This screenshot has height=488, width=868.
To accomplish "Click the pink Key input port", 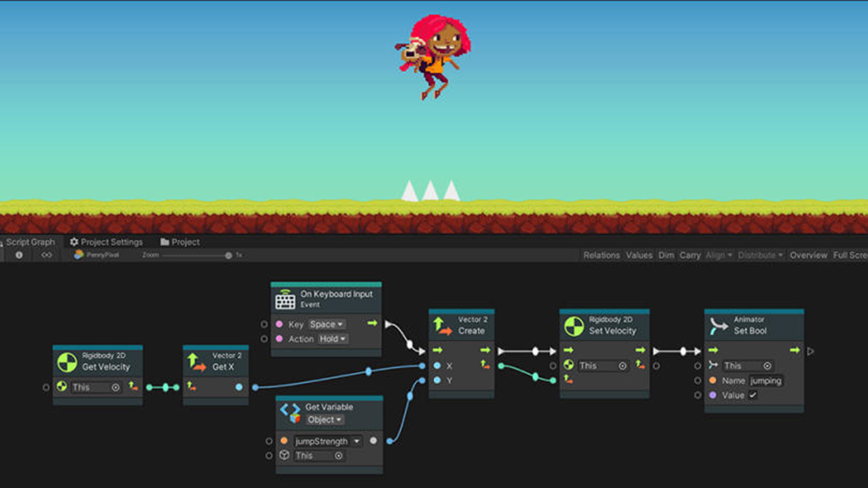I will (x=279, y=324).
